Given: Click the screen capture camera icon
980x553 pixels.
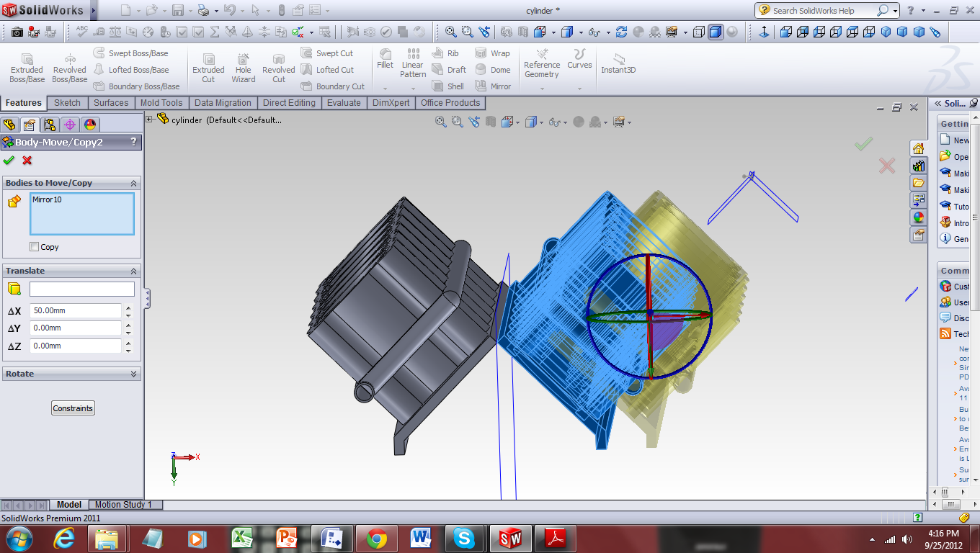Looking at the screenshot, I should point(17,32).
